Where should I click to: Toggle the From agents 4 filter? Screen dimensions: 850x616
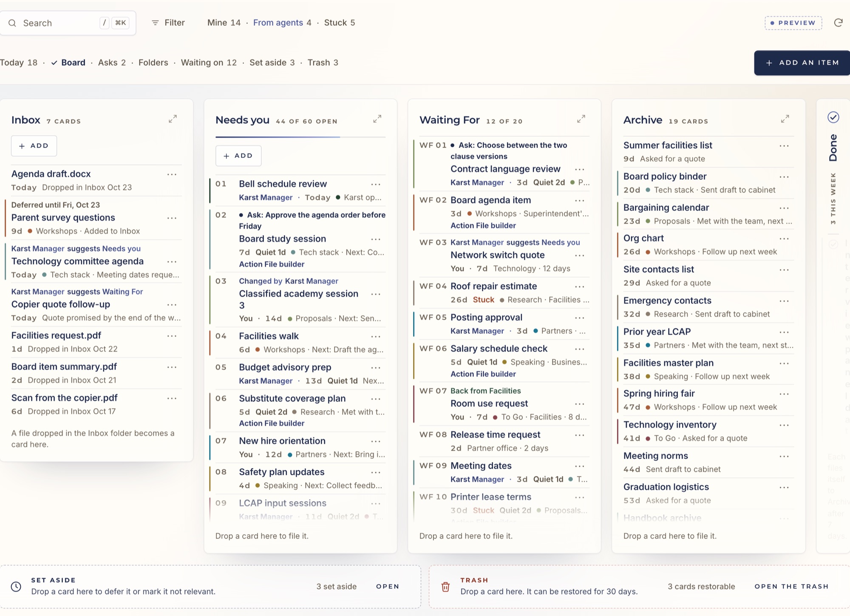282,23
